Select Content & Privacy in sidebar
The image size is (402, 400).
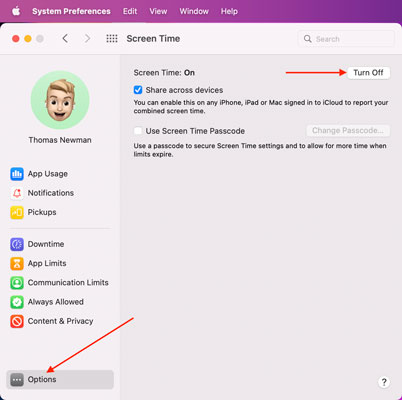[60, 322]
